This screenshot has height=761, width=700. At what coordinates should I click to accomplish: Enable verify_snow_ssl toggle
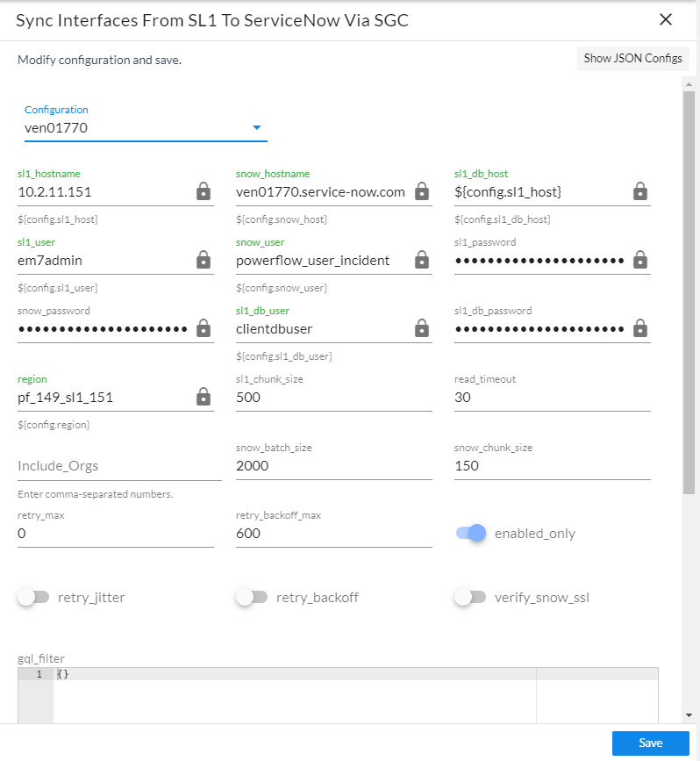click(470, 597)
